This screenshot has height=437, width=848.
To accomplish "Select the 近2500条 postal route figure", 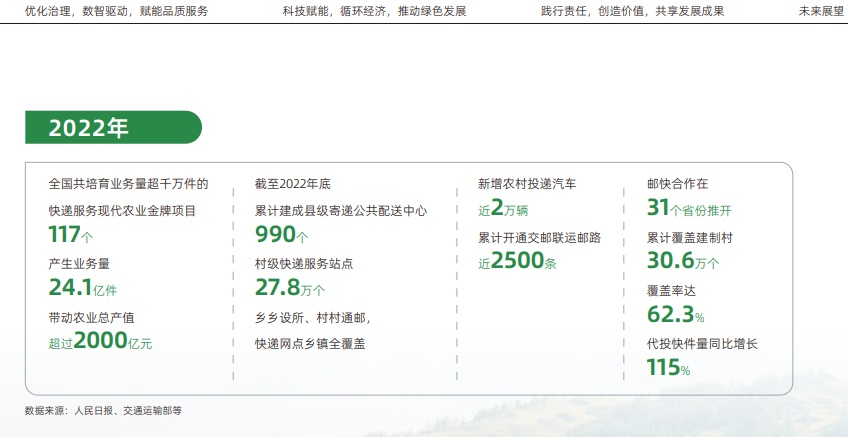I will coord(517,262).
